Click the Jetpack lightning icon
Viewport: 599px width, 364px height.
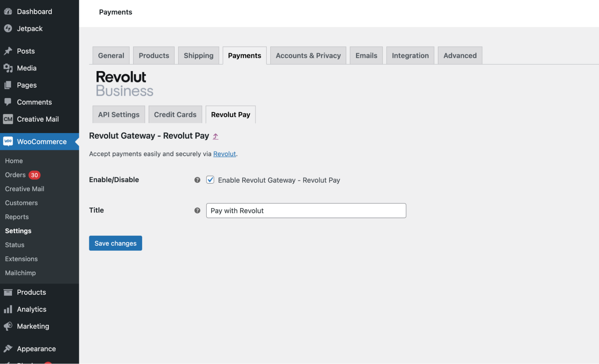(x=8, y=28)
